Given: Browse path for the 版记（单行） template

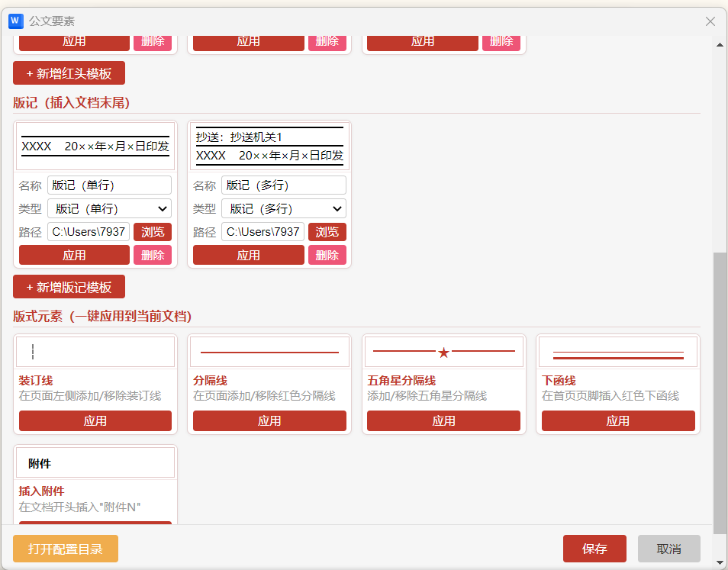Looking at the screenshot, I should pyautogui.click(x=153, y=232).
